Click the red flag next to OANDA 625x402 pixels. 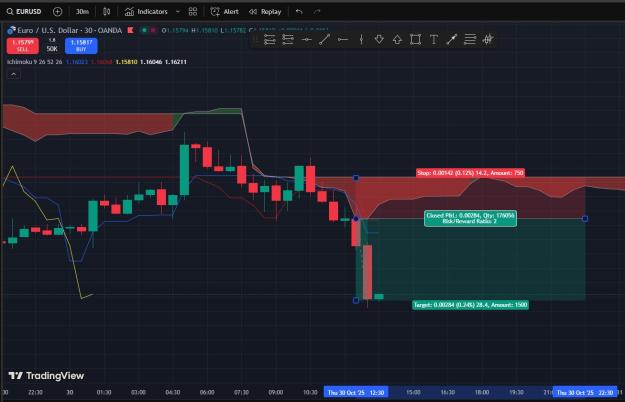pyautogui.click(x=130, y=30)
